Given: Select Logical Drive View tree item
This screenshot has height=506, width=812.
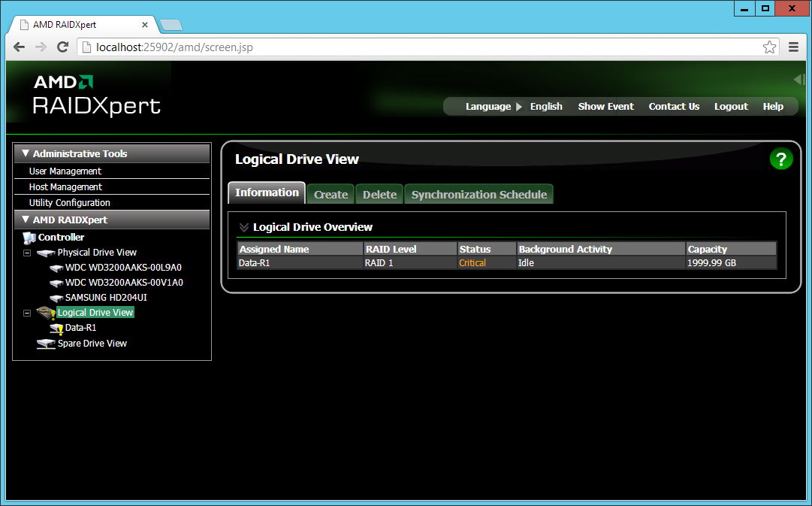Looking at the screenshot, I should coord(95,313).
